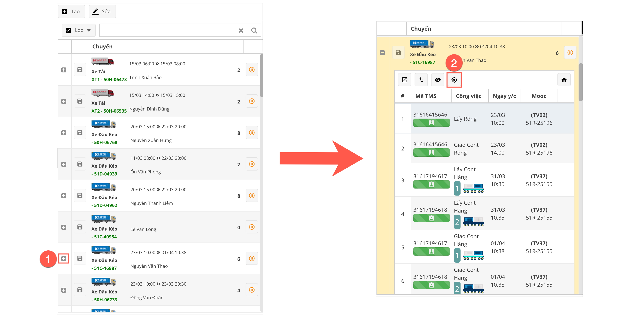Screen dimensions: 644x322
Task: Click the Tạo create button
Action: click(71, 12)
